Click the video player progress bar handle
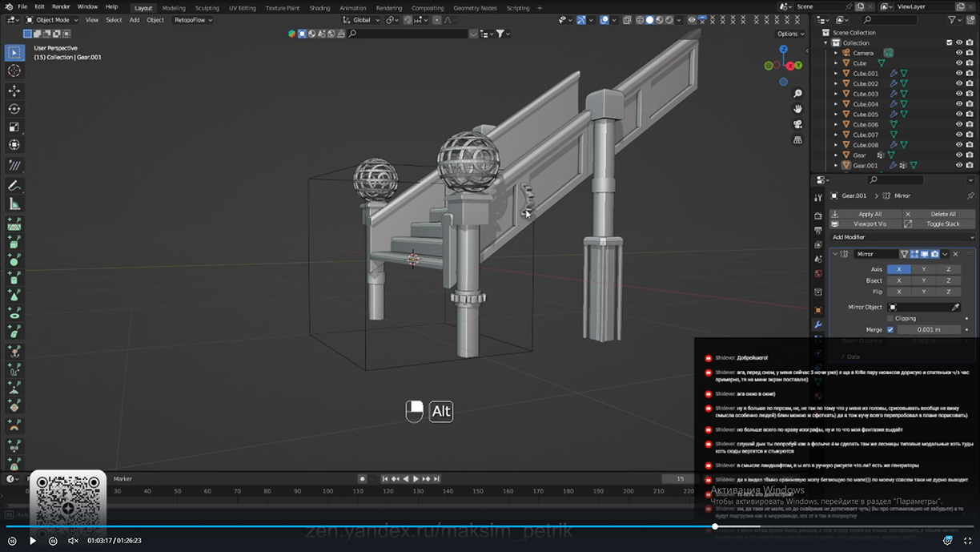980x552 pixels. coord(715,526)
